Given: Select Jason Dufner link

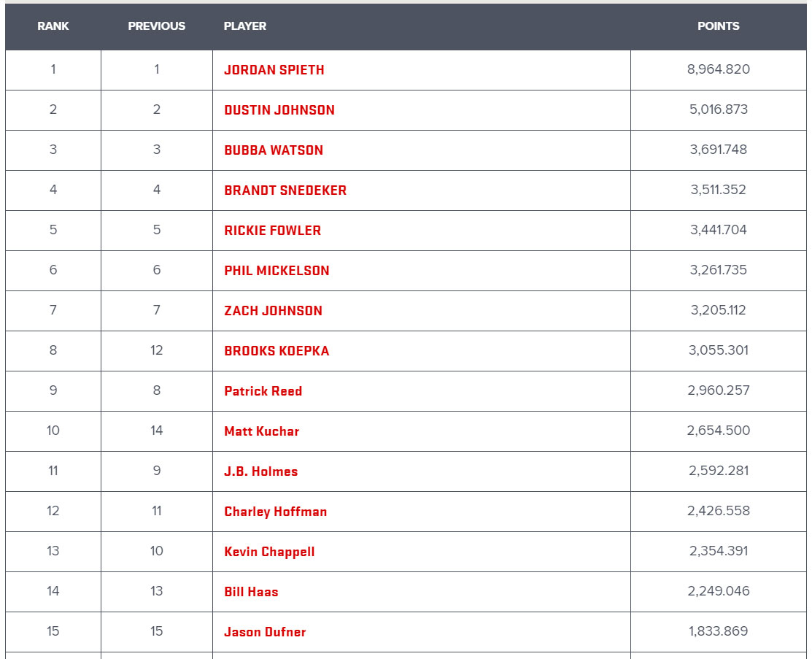Looking at the screenshot, I should 265,632.
